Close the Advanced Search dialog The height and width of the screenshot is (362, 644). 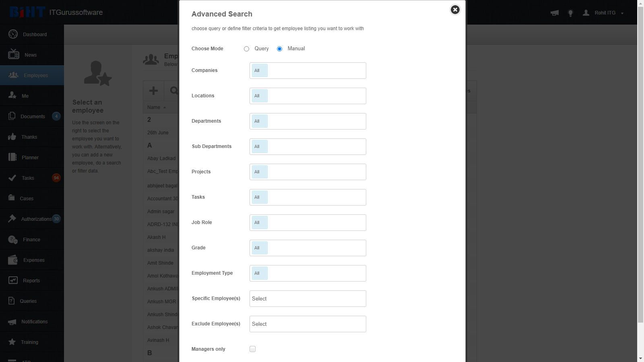[455, 10]
